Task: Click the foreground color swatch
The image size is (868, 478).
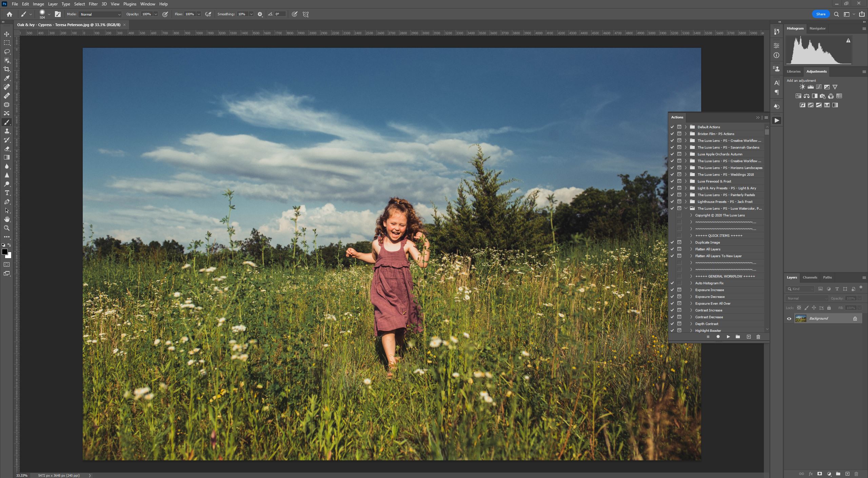Action: click(4, 252)
